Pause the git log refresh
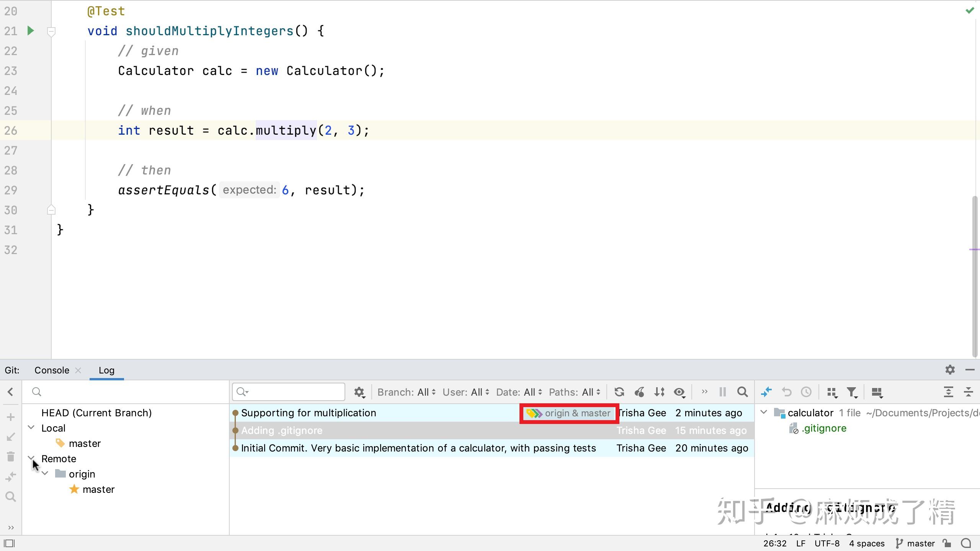 (722, 392)
